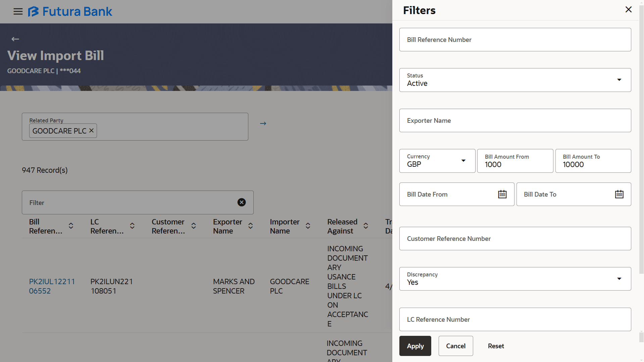Click the Exporter Name input field
This screenshot has width=644, height=362.
(515, 120)
